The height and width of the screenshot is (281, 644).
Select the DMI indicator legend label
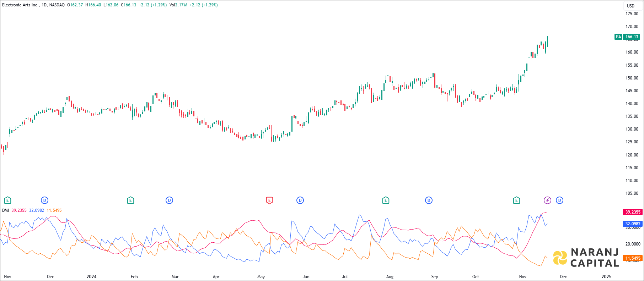click(5, 210)
